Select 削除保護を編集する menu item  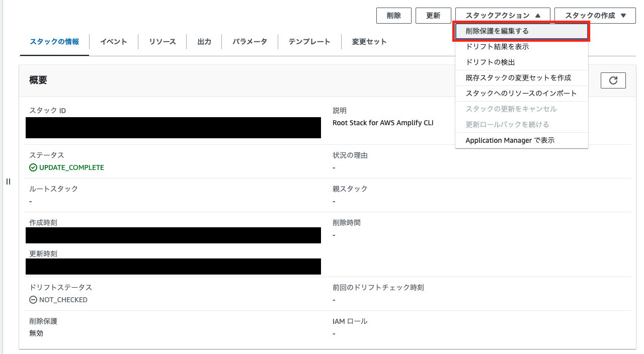tap(522, 31)
